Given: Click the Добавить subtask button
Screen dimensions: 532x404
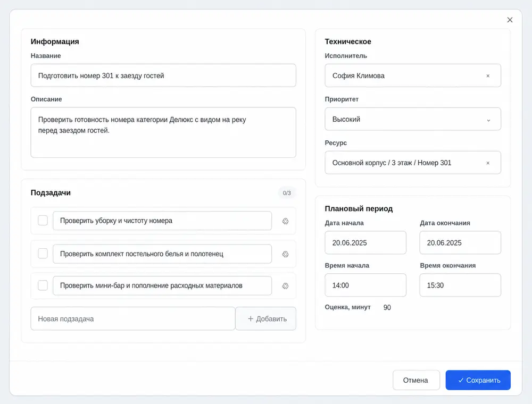Looking at the screenshot, I should pyautogui.click(x=265, y=318).
